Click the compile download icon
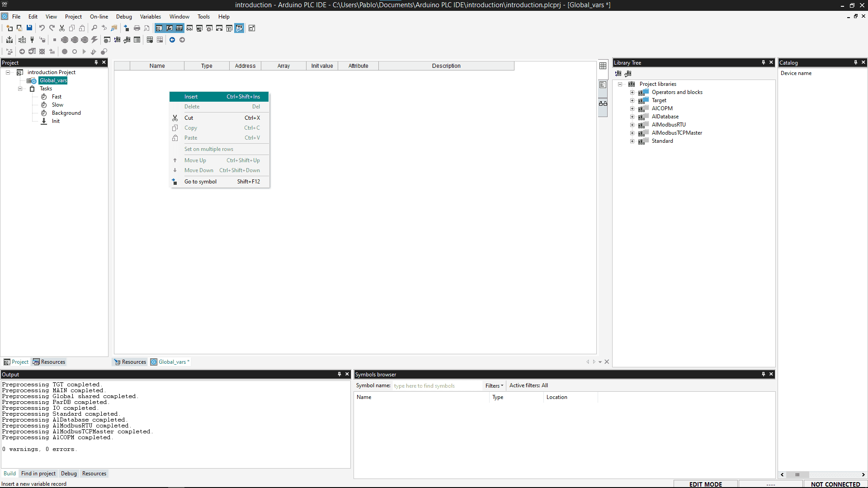The image size is (868, 488). [x=9, y=40]
